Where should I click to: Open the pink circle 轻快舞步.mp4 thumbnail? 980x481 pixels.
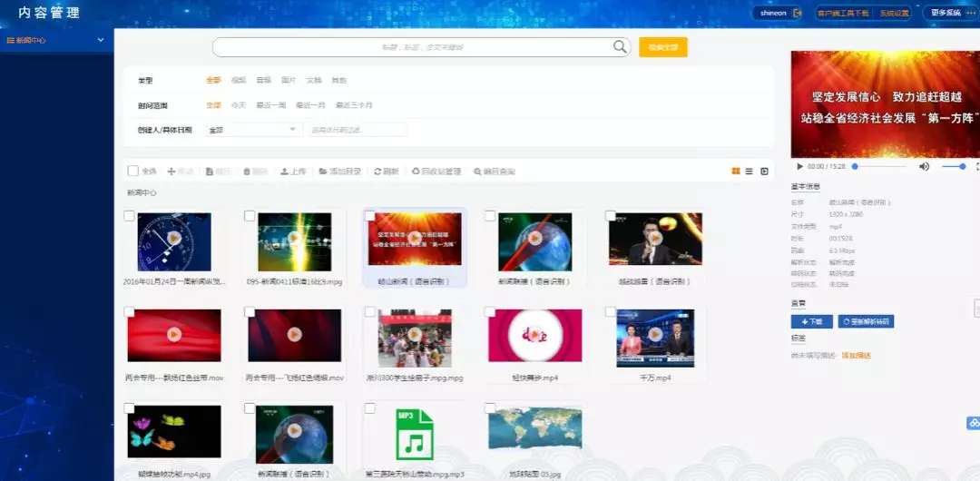535,335
